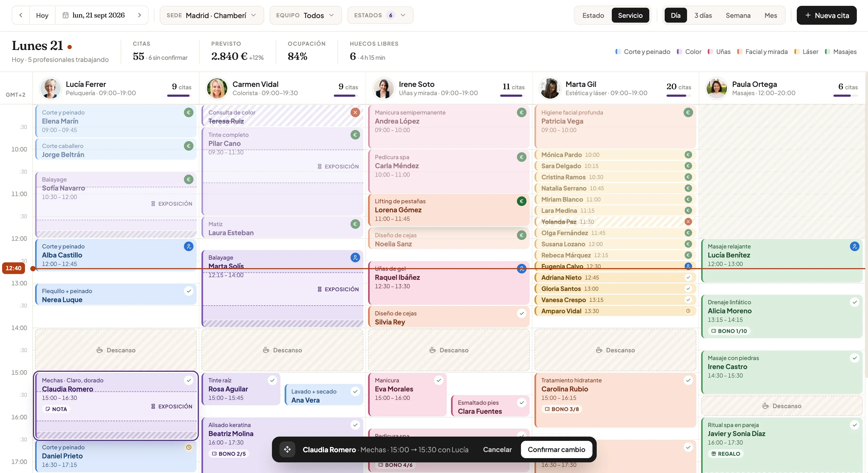
Task: Switch to 3 días view tab
Action: pos(703,15)
